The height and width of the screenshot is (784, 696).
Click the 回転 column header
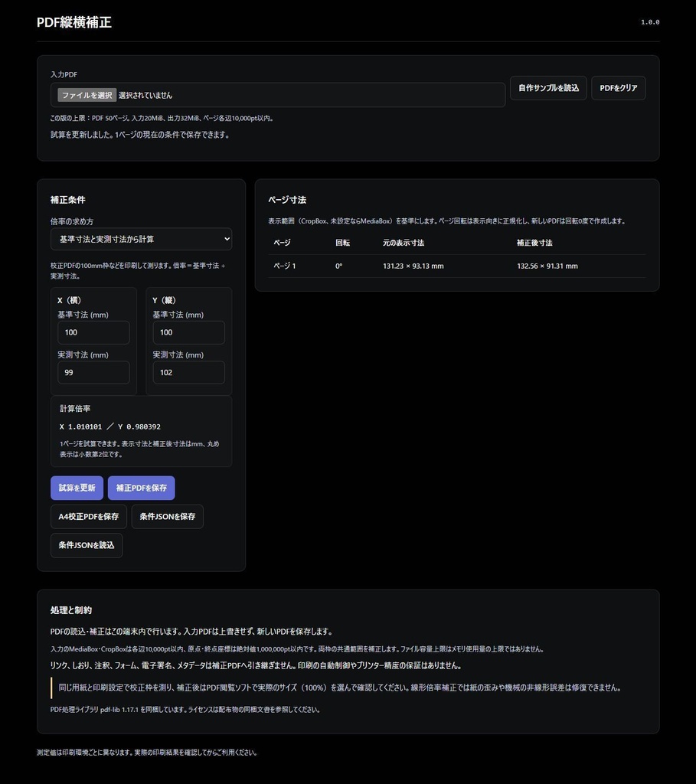pyautogui.click(x=342, y=243)
